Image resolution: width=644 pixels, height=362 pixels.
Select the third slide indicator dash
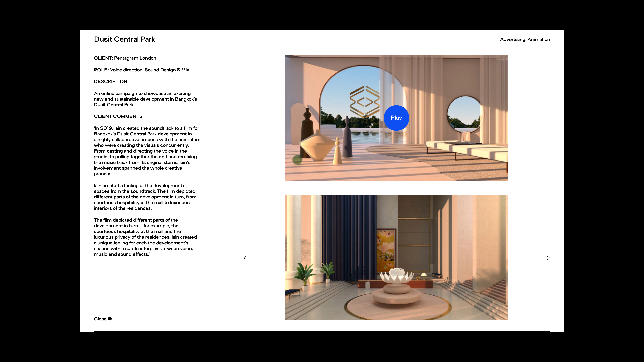tap(396, 313)
